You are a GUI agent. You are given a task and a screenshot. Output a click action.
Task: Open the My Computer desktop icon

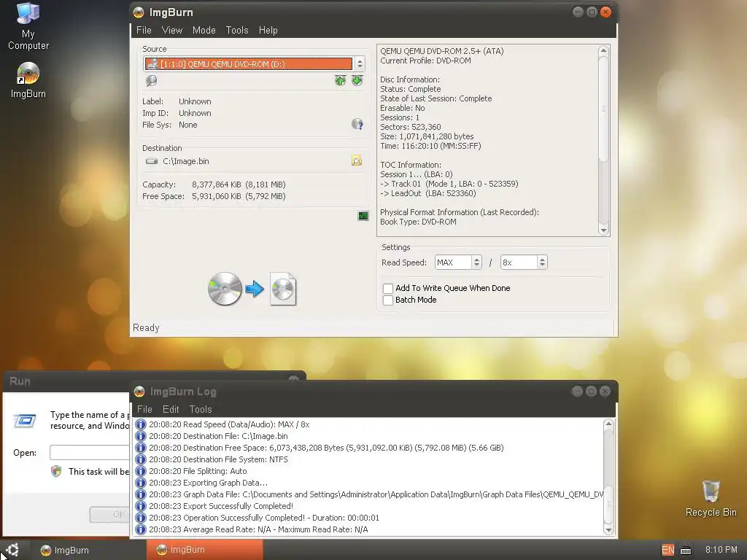[x=28, y=26]
